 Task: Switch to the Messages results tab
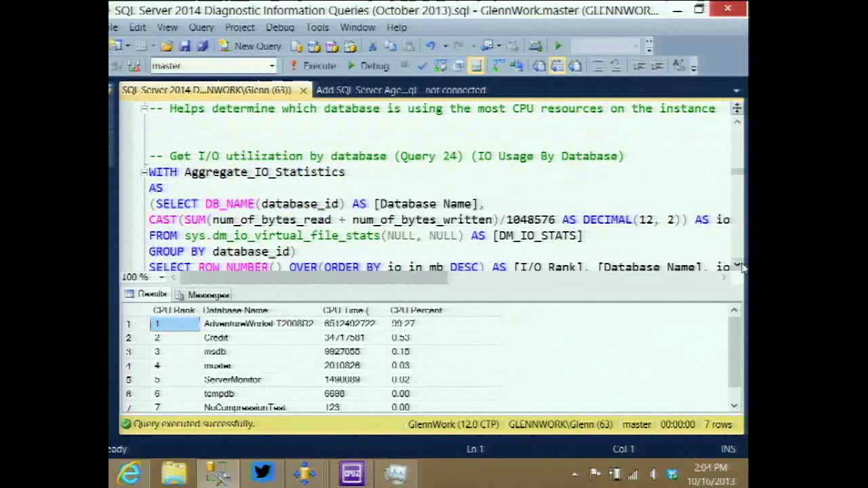[x=203, y=295]
